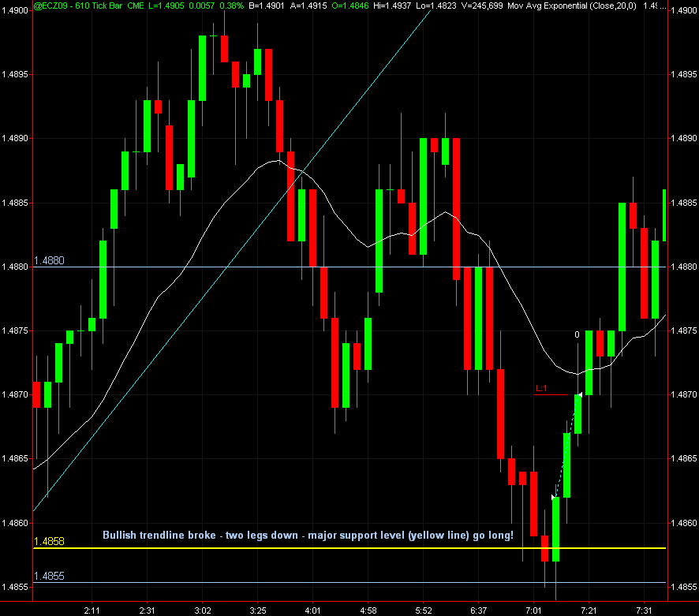Click 1.4860 on the left price axis
Image resolution: width=699 pixels, height=616 pixels.
[15, 523]
